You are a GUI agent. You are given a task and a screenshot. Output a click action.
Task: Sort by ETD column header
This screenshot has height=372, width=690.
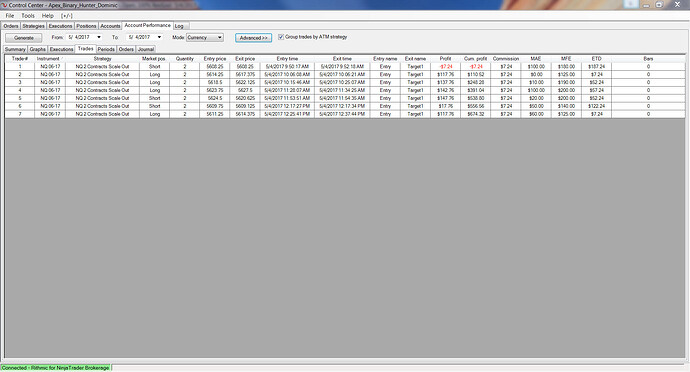pos(596,59)
